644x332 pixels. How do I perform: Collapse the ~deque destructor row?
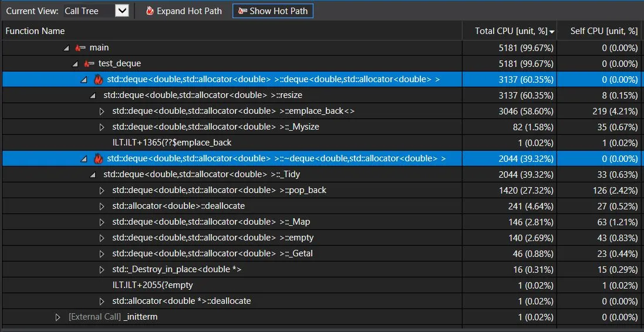click(x=84, y=158)
